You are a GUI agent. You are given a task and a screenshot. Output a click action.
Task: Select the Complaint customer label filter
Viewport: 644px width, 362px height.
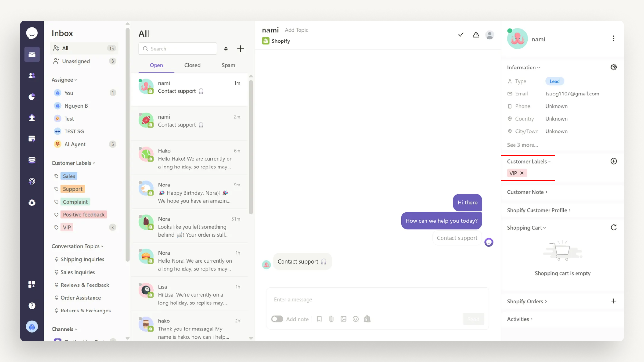click(x=75, y=202)
